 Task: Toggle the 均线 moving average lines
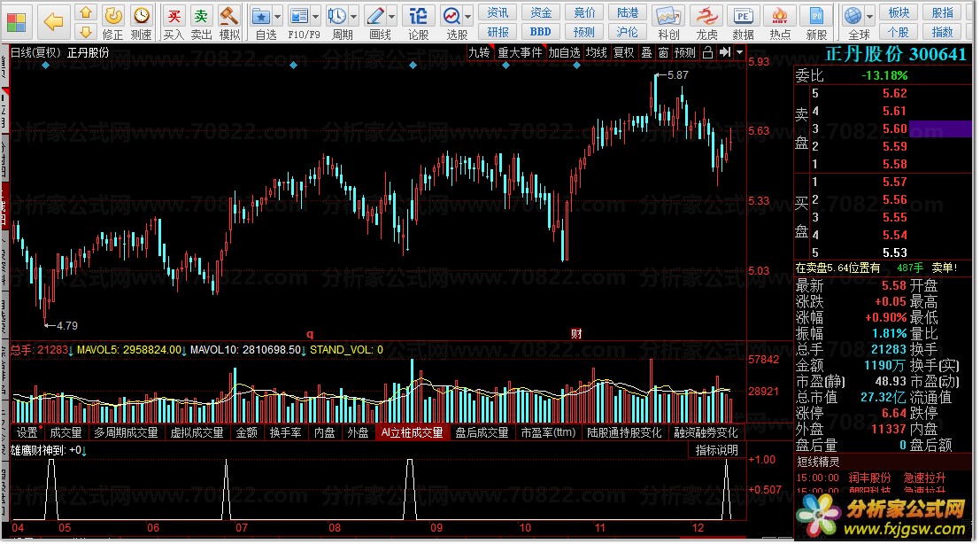(597, 53)
